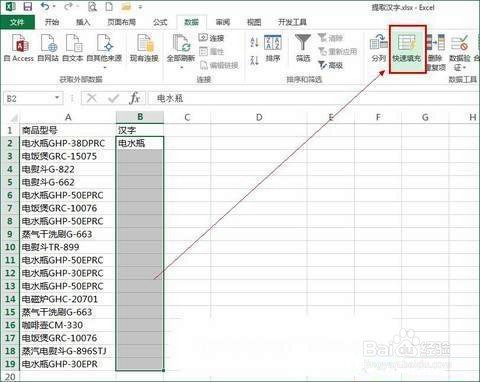Click cell with 电磁炉GHC-20701

coord(68,299)
